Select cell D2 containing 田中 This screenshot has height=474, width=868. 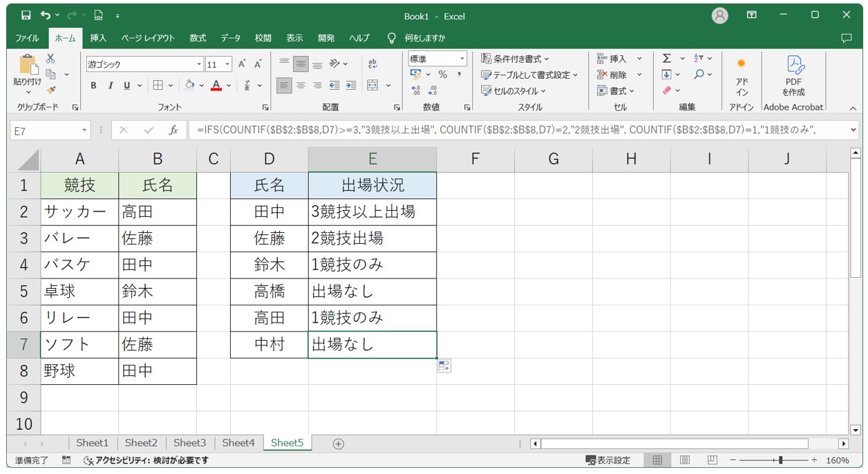click(270, 211)
